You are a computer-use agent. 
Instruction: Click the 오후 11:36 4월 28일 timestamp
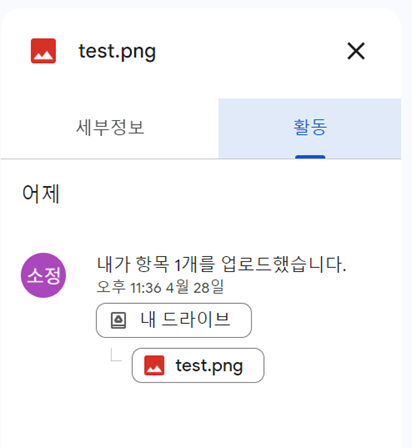click(x=160, y=287)
